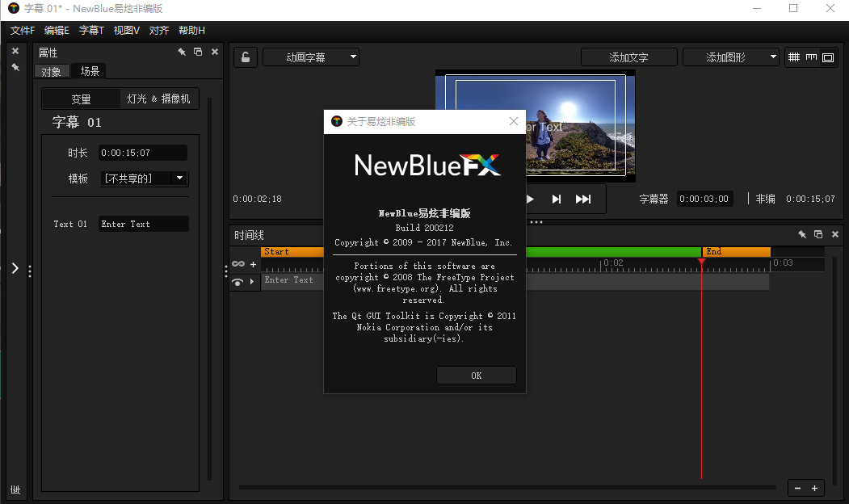This screenshot has width=849, height=504.
Task: Click the timeline horizontal scrollbar
Action: [507, 488]
